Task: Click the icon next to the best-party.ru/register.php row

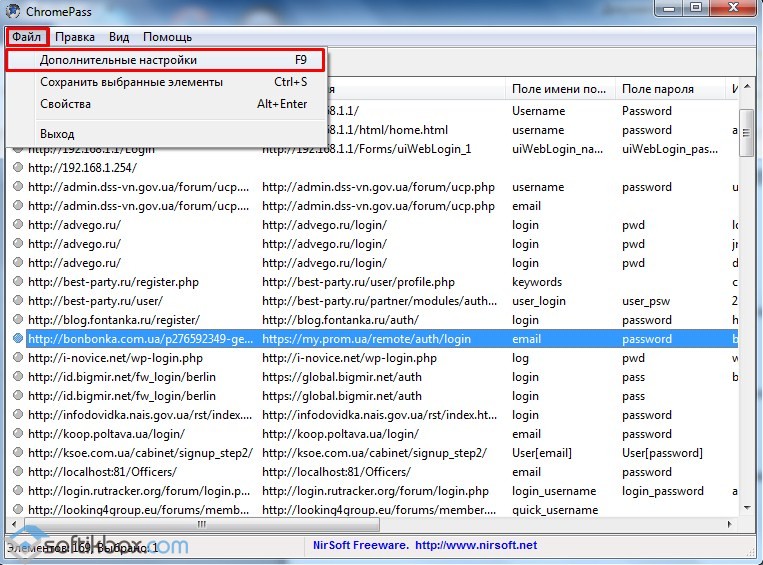Action: [x=17, y=282]
